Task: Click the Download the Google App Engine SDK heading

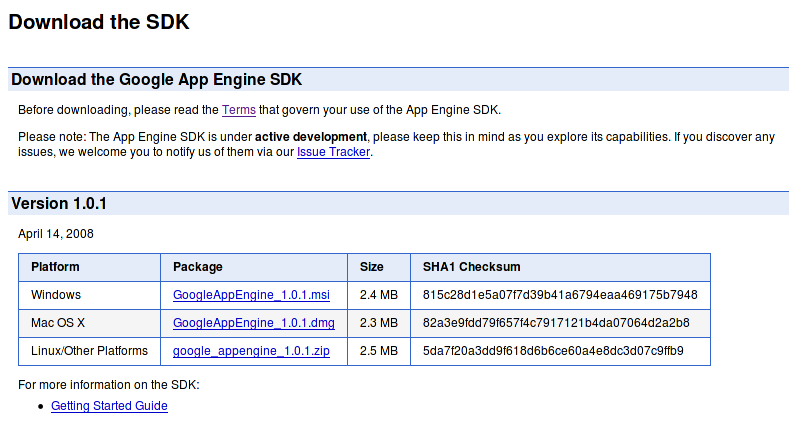Action: (x=156, y=79)
